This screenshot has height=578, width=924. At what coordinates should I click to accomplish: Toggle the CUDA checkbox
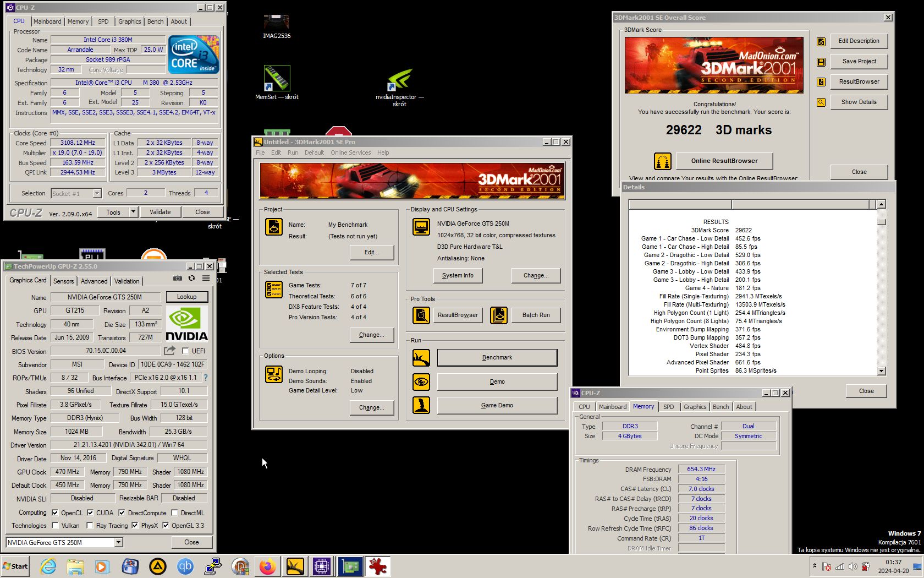tap(90, 512)
